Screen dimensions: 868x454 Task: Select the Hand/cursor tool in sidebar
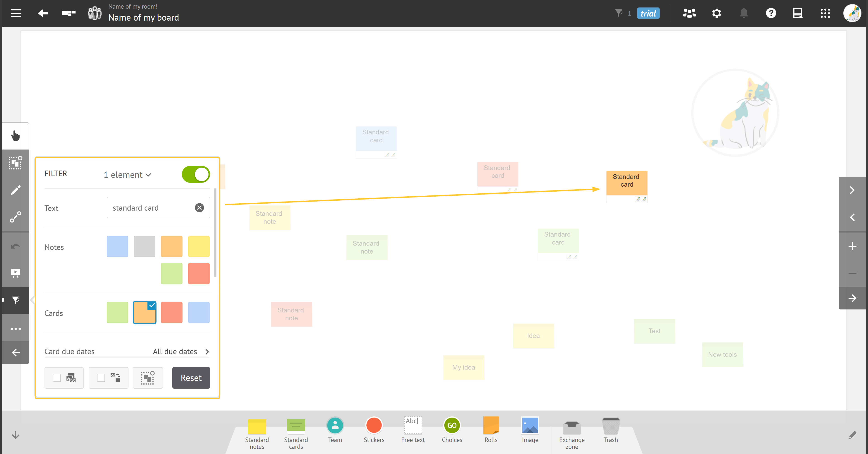(x=16, y=136)
